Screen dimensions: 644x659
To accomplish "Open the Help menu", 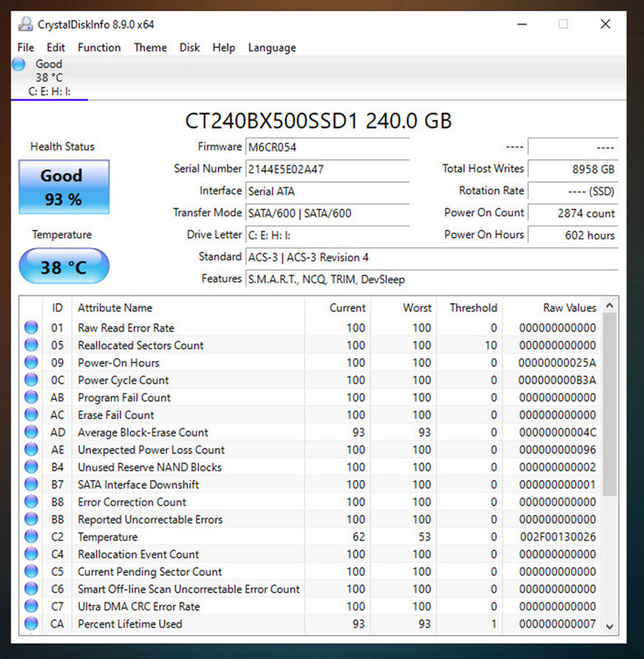I will (223, 48).
